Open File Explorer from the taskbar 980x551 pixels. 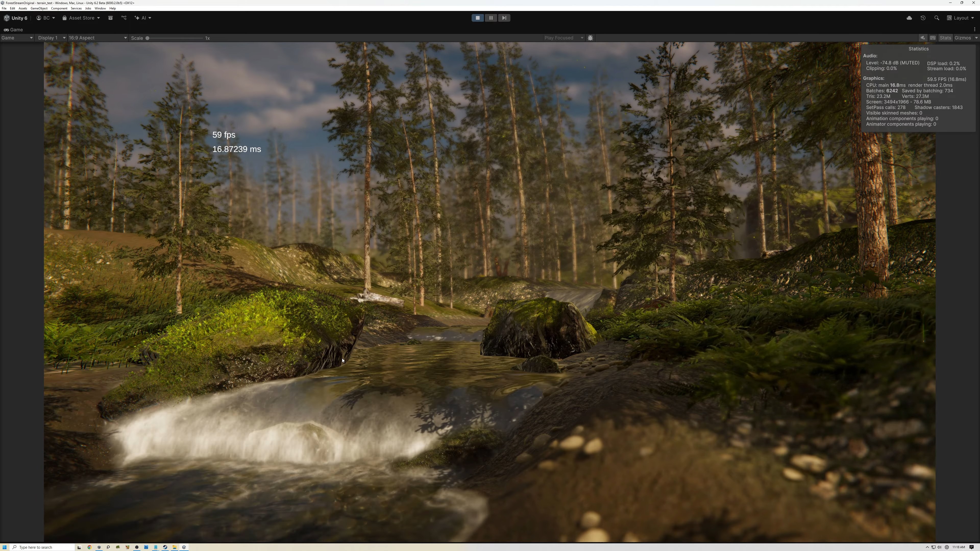pyautogui.click(x=175, y=547)
